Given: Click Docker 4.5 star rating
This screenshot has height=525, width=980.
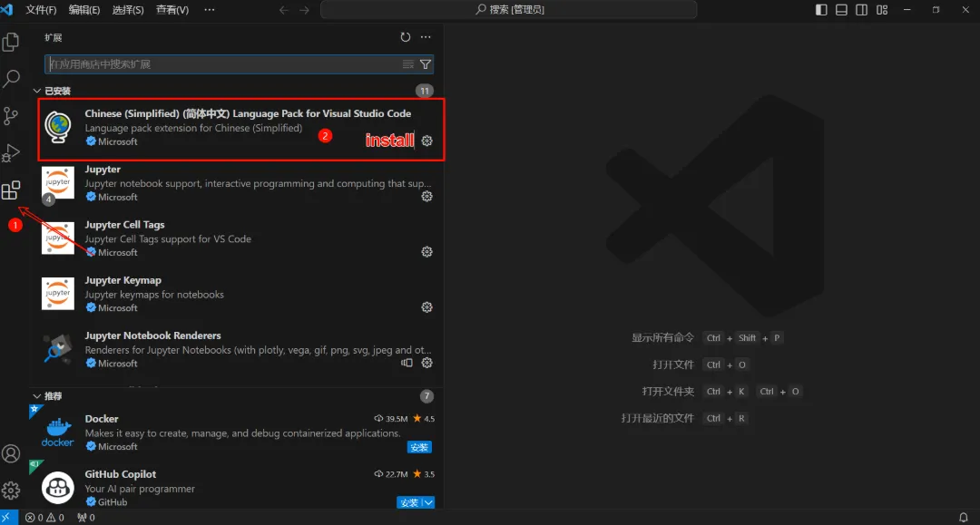Looking at the screenshot, I should [424, 419].
